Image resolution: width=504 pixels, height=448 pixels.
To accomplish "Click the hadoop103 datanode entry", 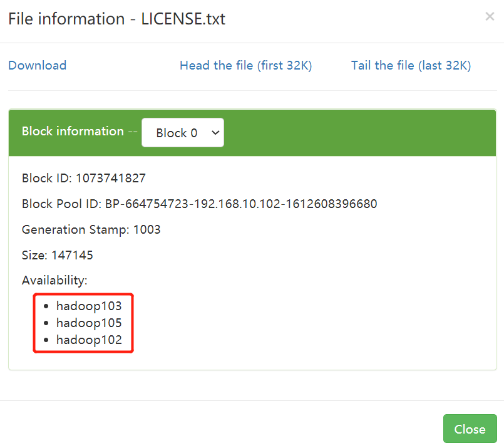I will coord(89,306).
